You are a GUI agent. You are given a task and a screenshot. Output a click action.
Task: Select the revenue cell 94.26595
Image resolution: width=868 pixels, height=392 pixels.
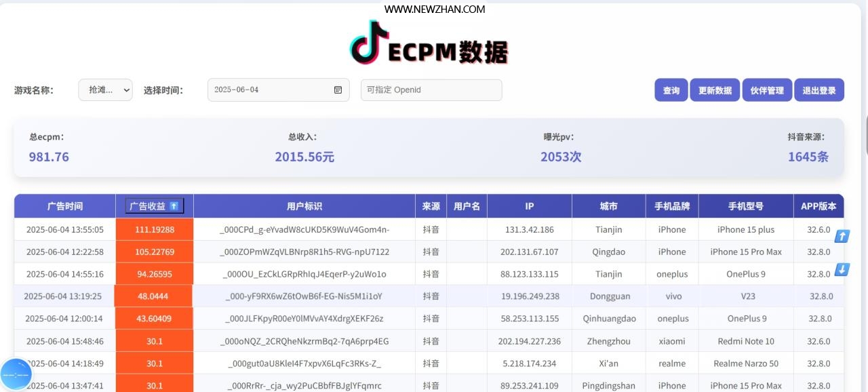[155, 274]
